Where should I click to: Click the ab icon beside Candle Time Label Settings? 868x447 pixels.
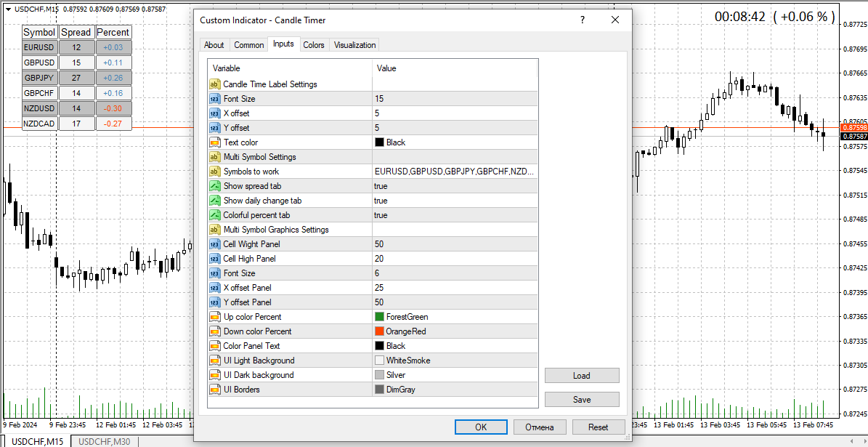point(215,84)
